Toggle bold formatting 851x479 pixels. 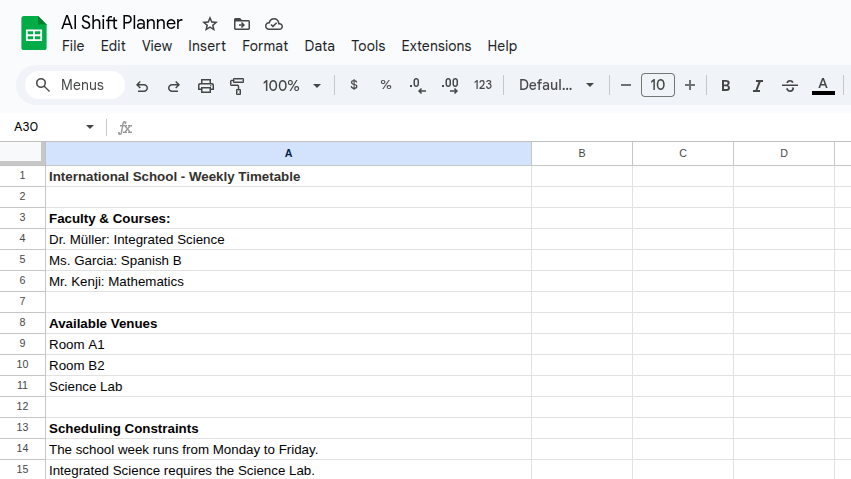click(x=725, y=86)
